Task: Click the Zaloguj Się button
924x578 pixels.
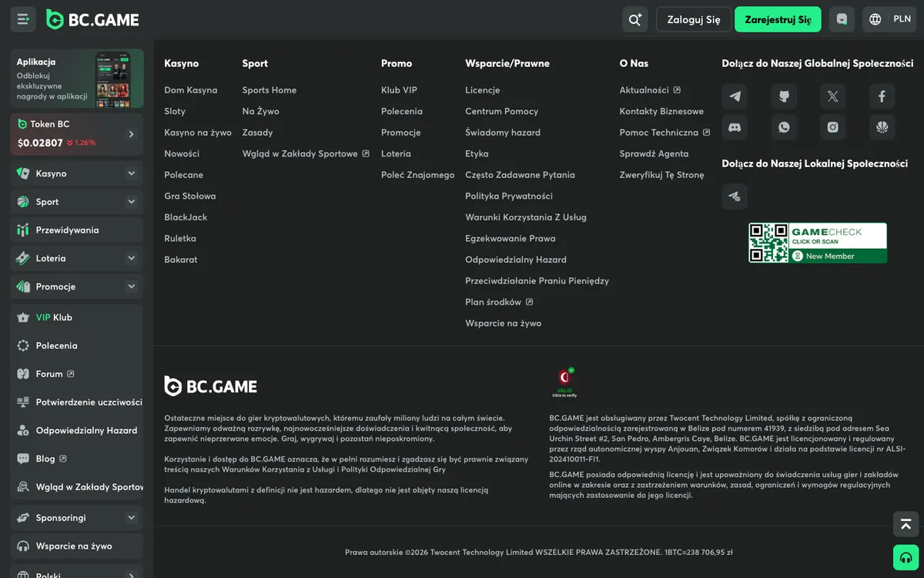Action: 694,19
